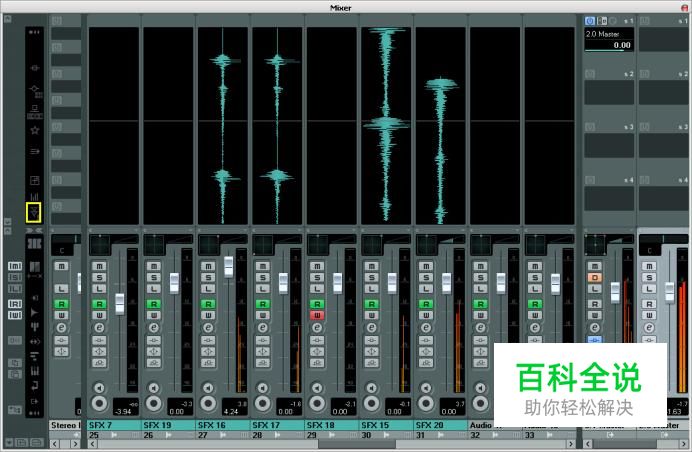Image resolution: width=692 pixels, height=452 pixels.
Task: Click the surround panner box on SFX 16
Action: click(x=209, y=245)
